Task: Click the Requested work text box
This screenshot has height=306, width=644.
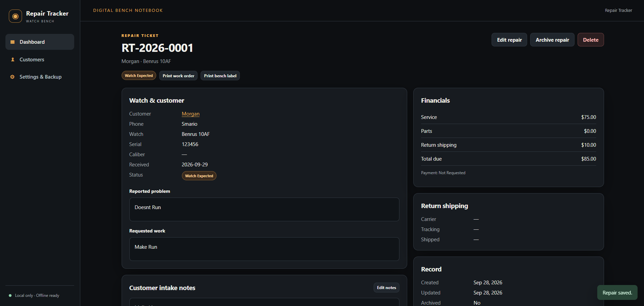Action: pos(264,249)
